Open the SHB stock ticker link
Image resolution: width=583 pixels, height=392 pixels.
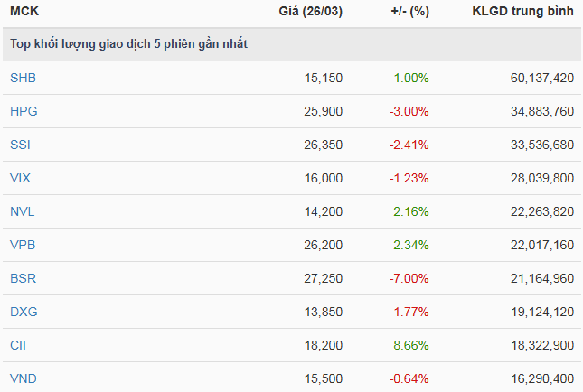[23, 78]
